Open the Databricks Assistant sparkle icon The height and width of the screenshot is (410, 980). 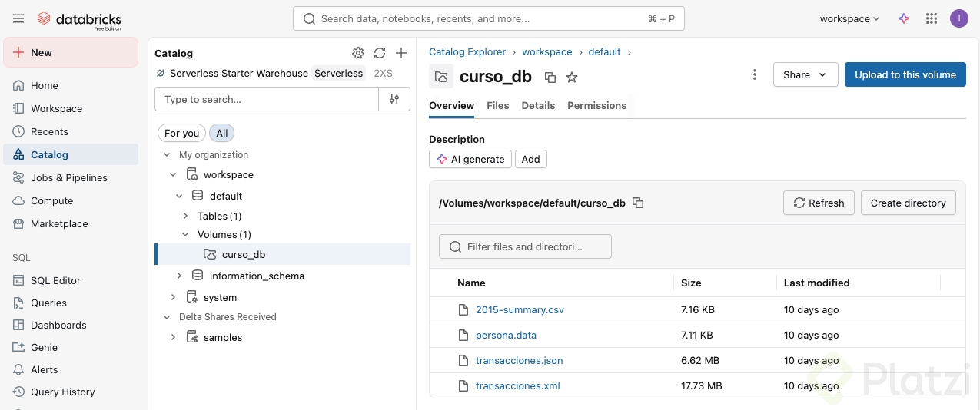point(904,18)
